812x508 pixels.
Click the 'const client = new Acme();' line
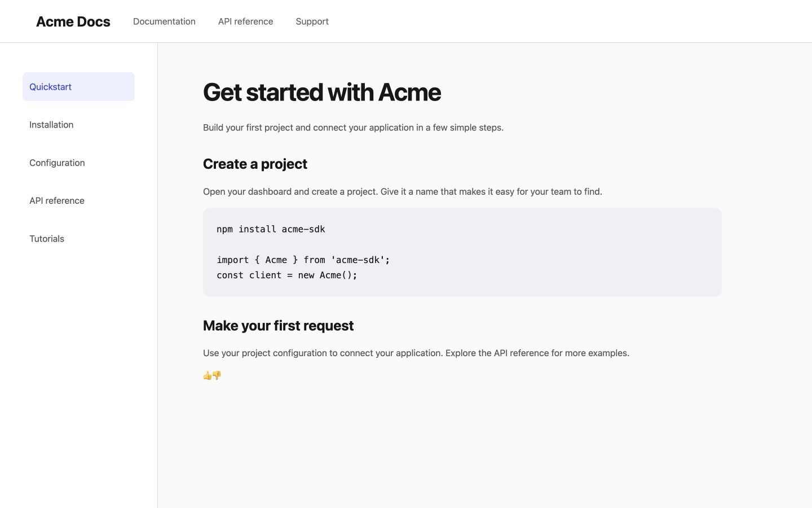(287, 275)
